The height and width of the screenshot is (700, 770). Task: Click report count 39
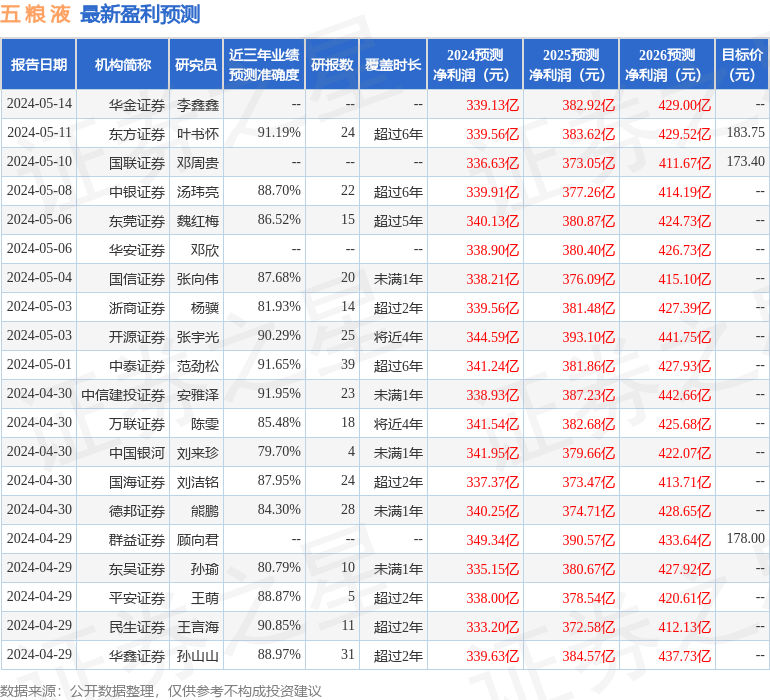click(x=348, y=364)
